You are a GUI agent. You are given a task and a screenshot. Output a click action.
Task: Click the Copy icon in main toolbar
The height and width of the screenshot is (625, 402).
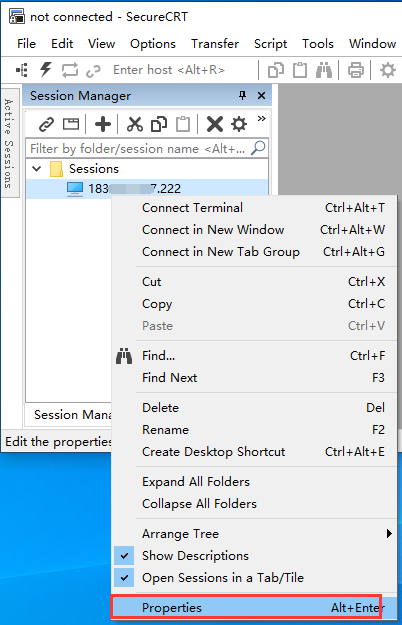[276, 70]
